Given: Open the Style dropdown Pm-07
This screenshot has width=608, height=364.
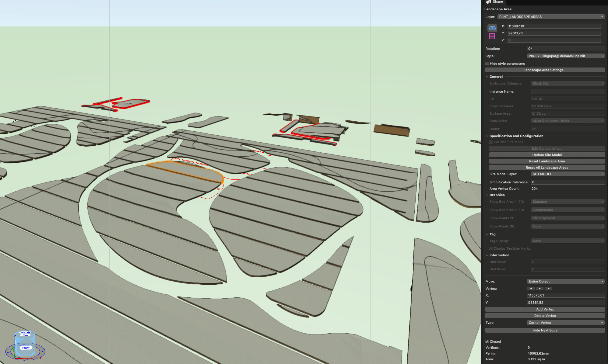Looking at the screenshot, I should [x=565, y=56].
